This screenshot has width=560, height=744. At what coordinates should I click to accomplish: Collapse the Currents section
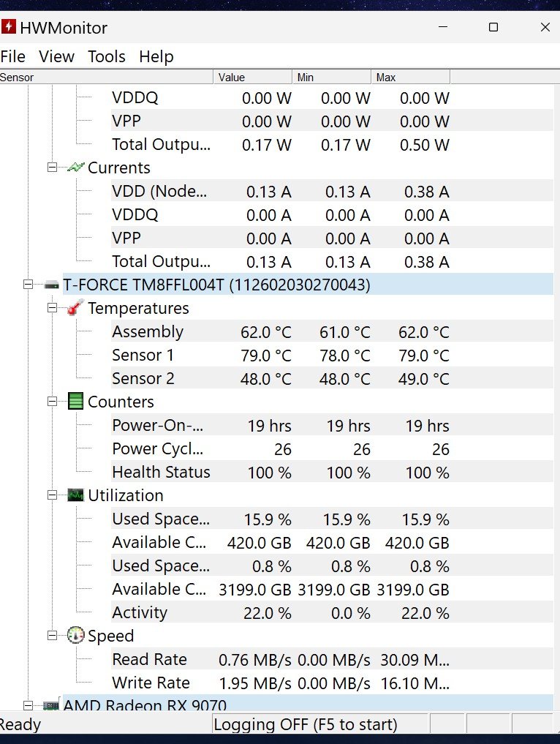click(52, 168)
